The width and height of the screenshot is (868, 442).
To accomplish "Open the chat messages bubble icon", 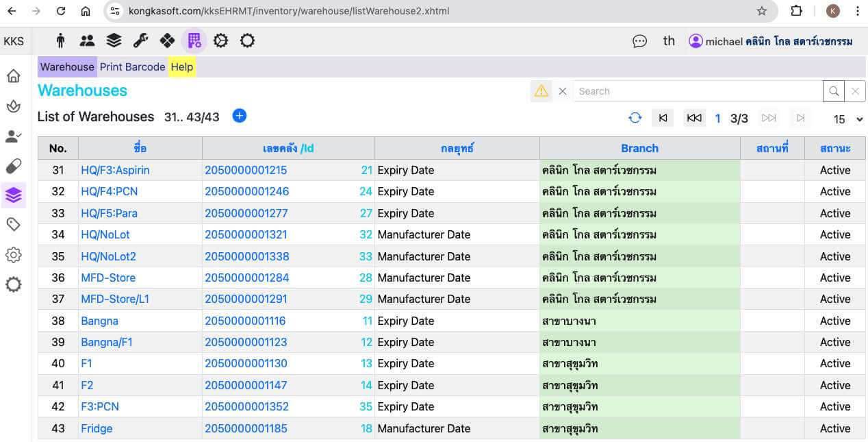I will [x=639, y=41].
